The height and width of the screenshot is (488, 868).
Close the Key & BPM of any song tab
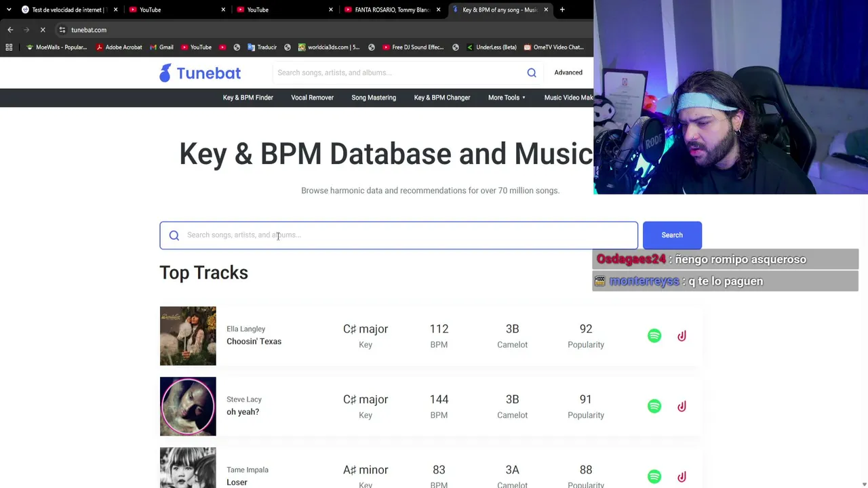click(x=546, y=9)
